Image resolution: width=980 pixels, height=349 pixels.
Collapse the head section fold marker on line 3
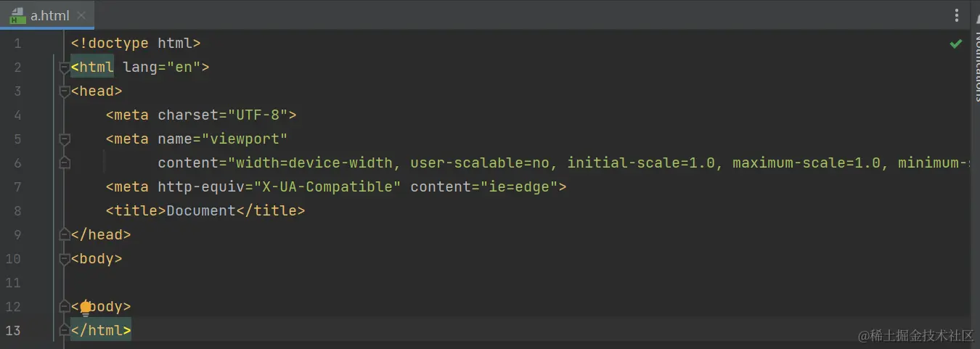click(x=65, y=91)
